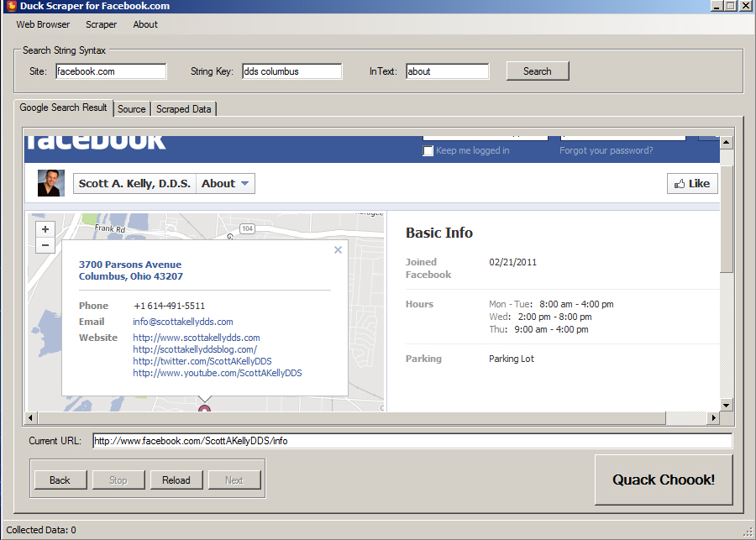Image resolution: width=756 pixels, height=540 pixels.
Task: Click the browser scroll up arrow
Action: pyautogui.click(x=726, y=142)
